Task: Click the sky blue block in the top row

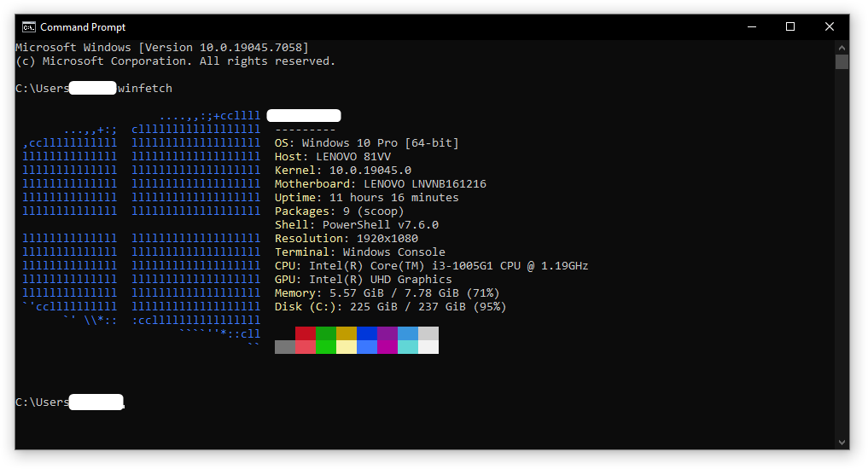Action: pos(408,333)
